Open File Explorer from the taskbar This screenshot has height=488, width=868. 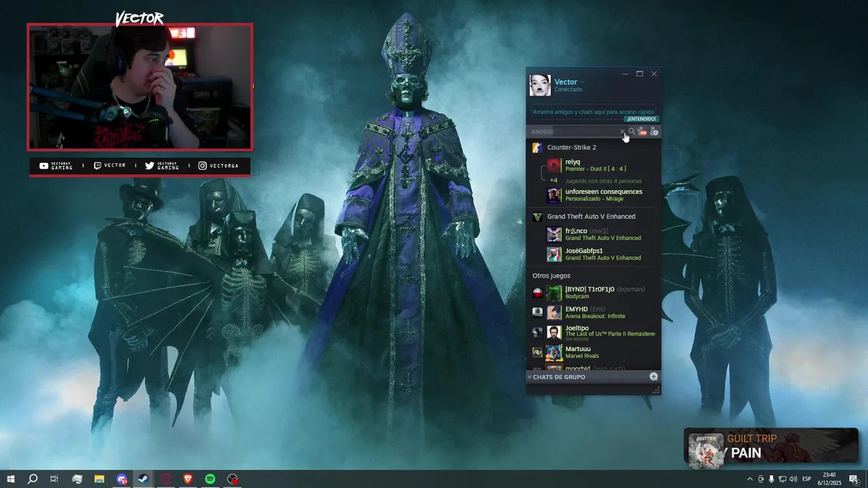pyautogui.click(x=99, y=479)
